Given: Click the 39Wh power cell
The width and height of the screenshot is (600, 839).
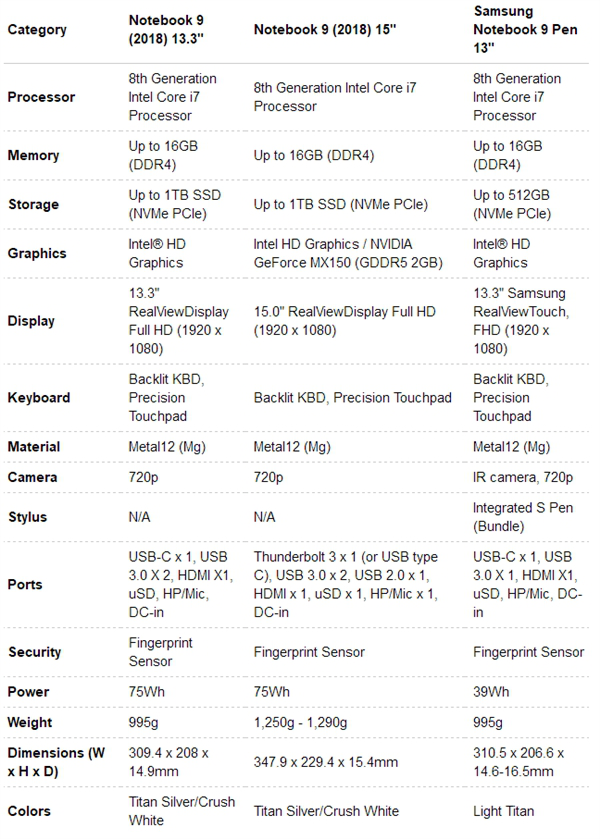Looking at the screenshot, I should click(491, 691).
